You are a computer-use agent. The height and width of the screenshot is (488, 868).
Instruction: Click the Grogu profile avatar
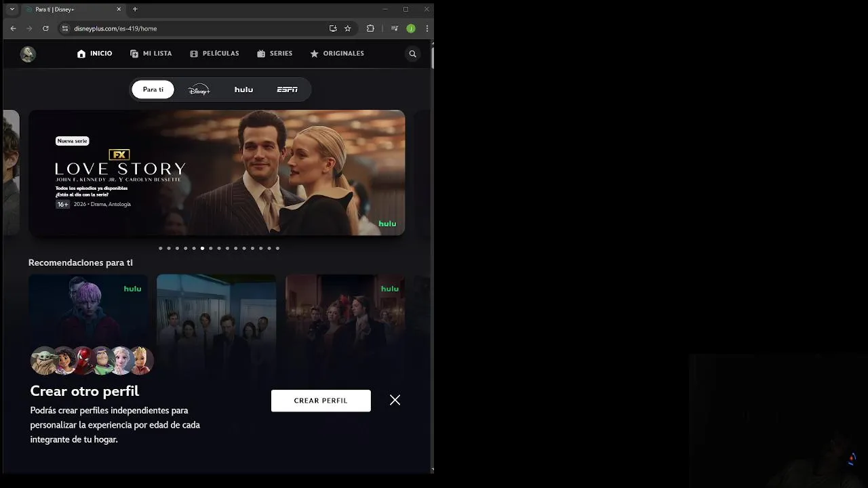[x=44, y=361]
